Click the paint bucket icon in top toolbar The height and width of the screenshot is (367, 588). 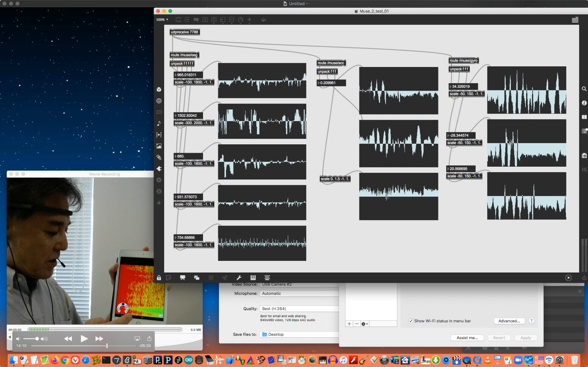[264, 20]
